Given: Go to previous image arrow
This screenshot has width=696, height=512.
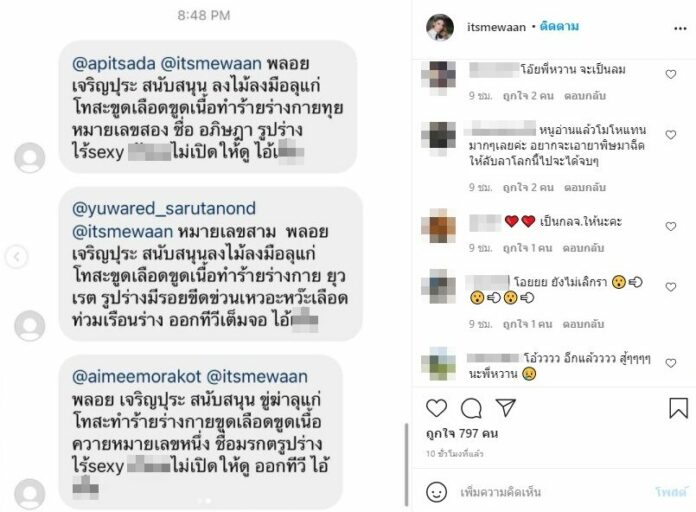Looking at the screenshot, I should (x=16, y=257).
